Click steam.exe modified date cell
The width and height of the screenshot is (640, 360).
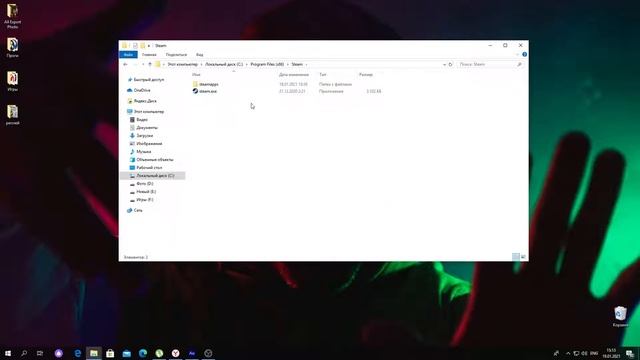click(292, 91)
